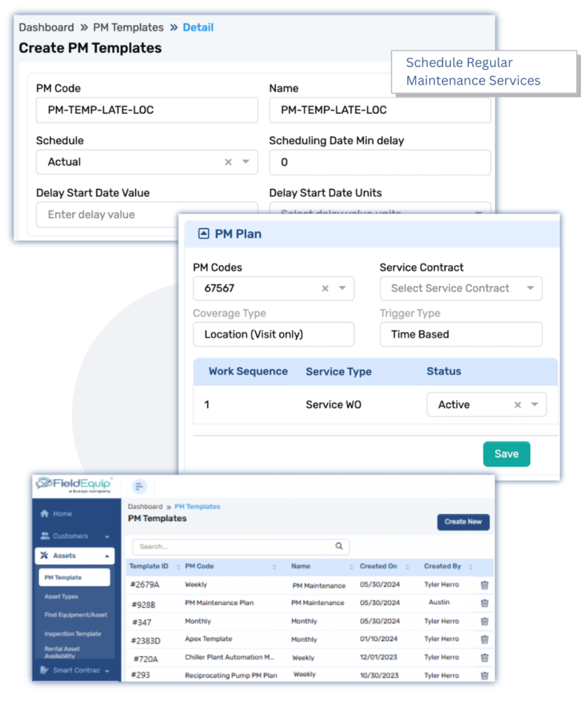Open Rental Asset Availability in sidebar
The width and height of the screenshot is (588, 728).
point(63,653)
